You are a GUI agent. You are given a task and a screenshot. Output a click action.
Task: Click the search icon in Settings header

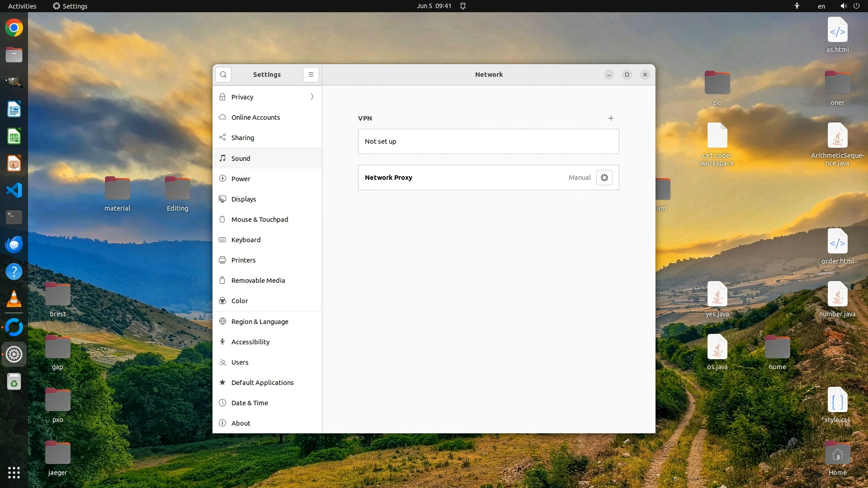pos(223,75)
